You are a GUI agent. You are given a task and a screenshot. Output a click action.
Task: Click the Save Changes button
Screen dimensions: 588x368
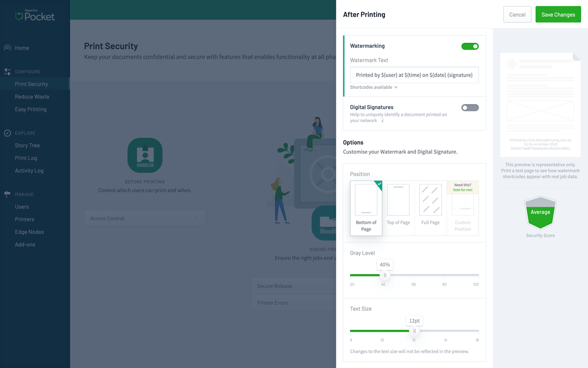pyautogui.click(x=558, y=15)
